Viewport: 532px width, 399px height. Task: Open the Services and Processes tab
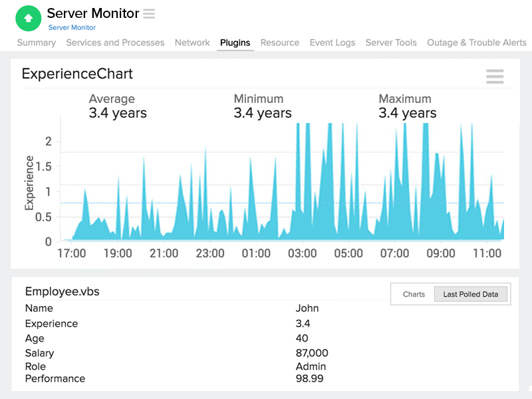point(115,43)
